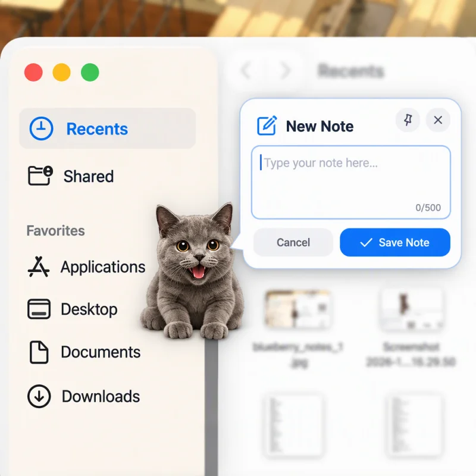Select the Screenshot file thumbnail
This screenshot has width=476, height=476.
411,309
